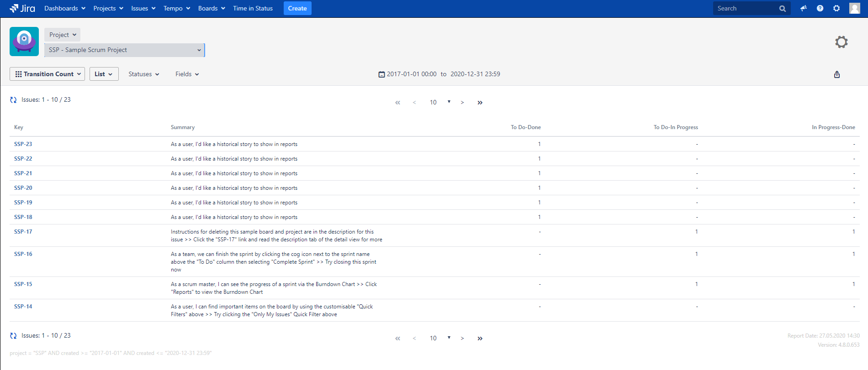Open the user profile avatar
868x370 pixels.
click(x=854, y=8)
